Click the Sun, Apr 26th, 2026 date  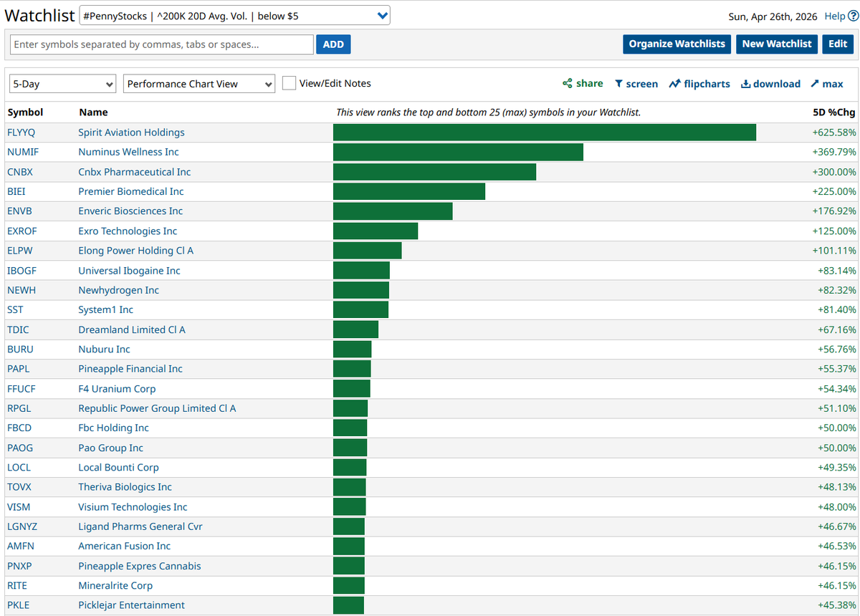773,16
